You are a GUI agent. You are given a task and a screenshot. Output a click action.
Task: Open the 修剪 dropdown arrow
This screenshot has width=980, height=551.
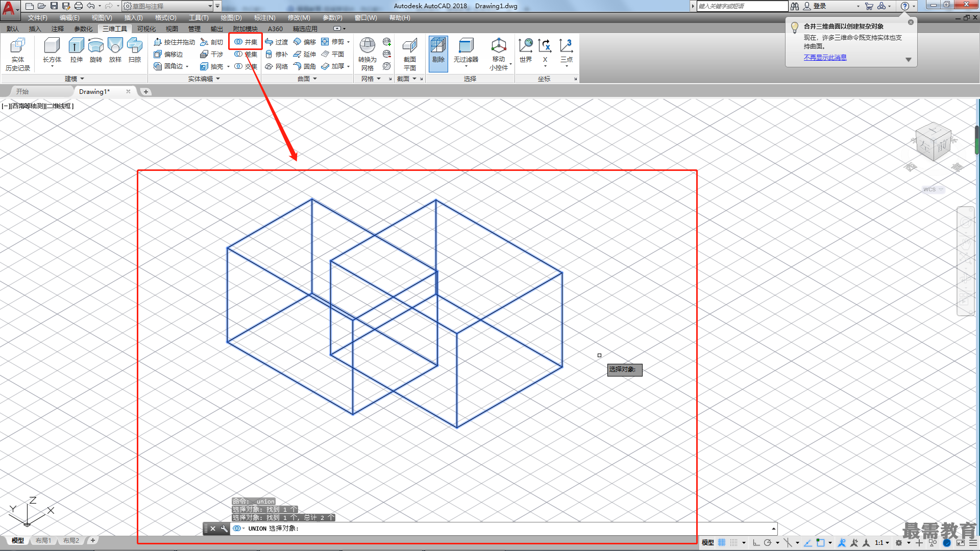349,42
